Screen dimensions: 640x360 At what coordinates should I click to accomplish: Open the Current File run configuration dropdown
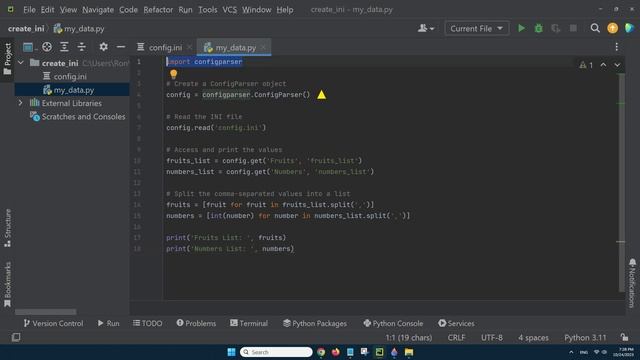(x=476, y=29)
